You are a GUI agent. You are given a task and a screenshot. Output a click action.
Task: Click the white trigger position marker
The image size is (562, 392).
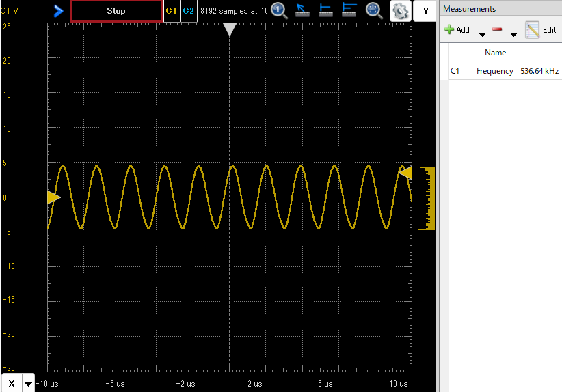230,29
